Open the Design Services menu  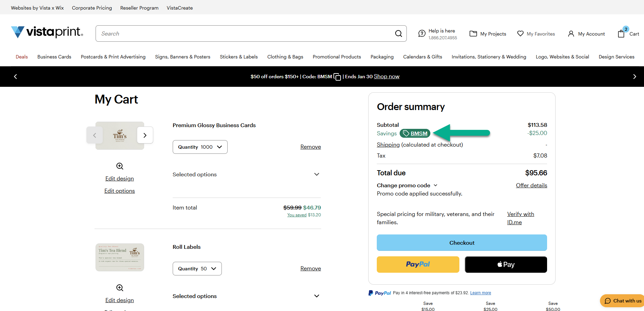(617, 57)
